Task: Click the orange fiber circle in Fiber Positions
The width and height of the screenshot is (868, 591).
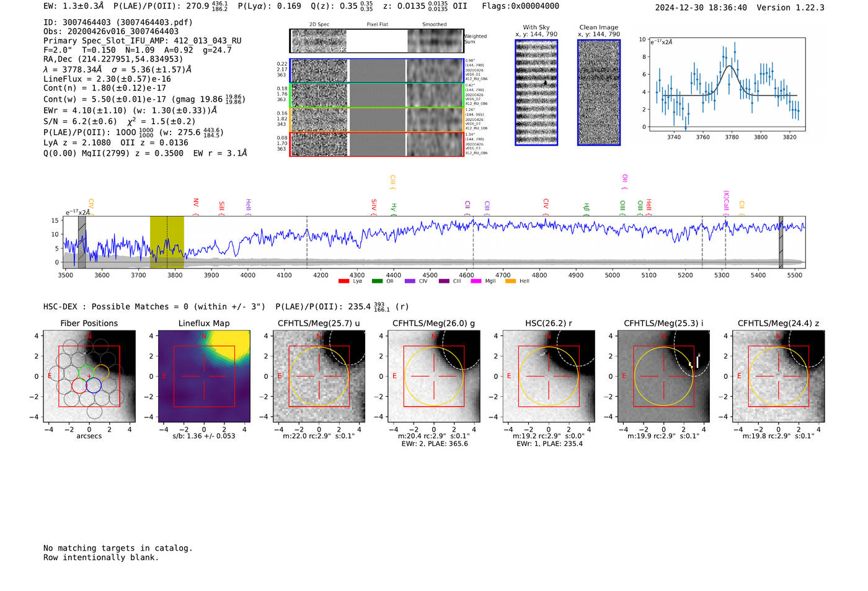Action: (101, 372)
